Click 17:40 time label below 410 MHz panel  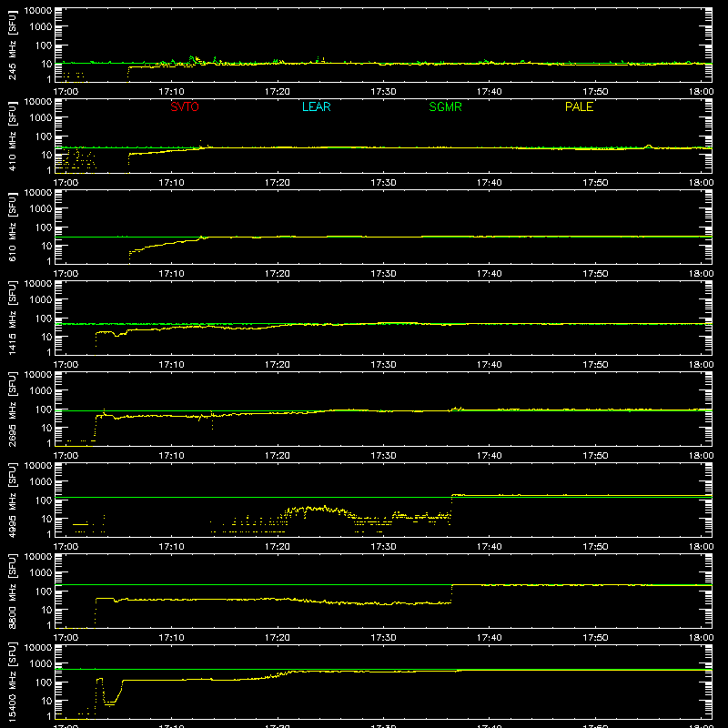pyautogui.click(x=490, y=183)
